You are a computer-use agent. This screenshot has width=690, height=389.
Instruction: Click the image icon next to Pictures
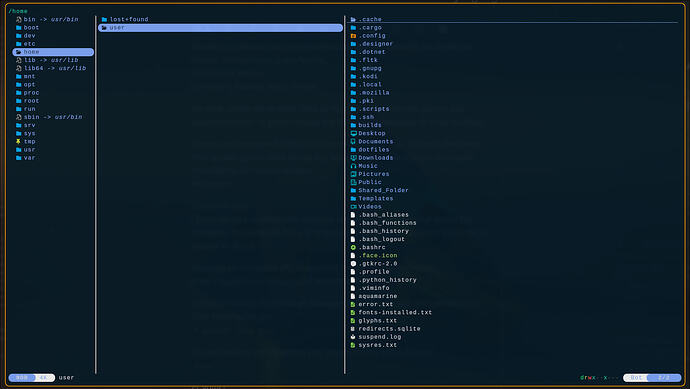pyautogui.click(x=353, y=174)
